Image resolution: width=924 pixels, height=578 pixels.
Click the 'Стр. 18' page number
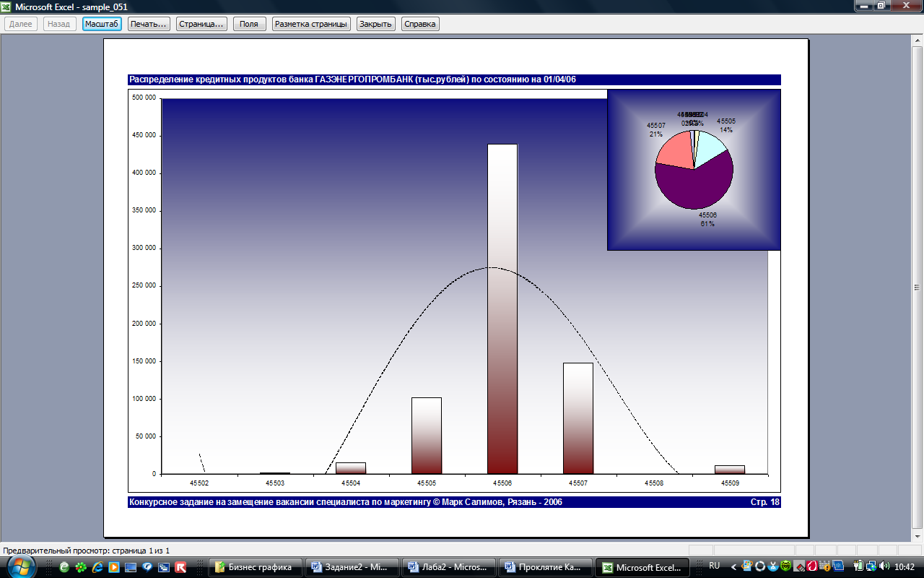[765, 502]
